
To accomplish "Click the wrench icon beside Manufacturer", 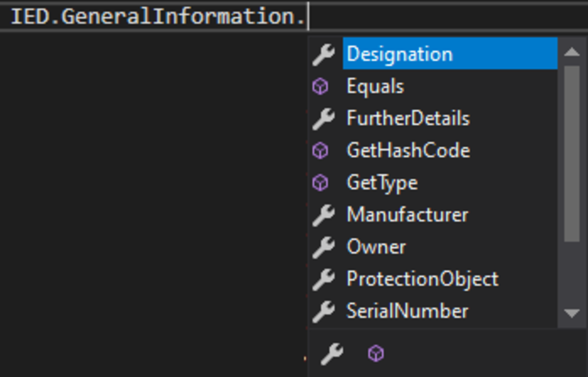I will click(324, 216).
